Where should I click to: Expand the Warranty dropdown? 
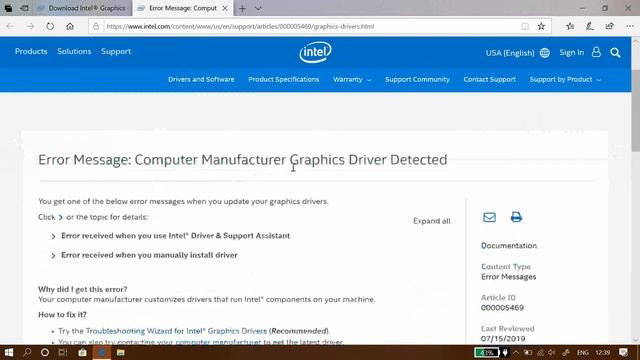pos(352,80)
